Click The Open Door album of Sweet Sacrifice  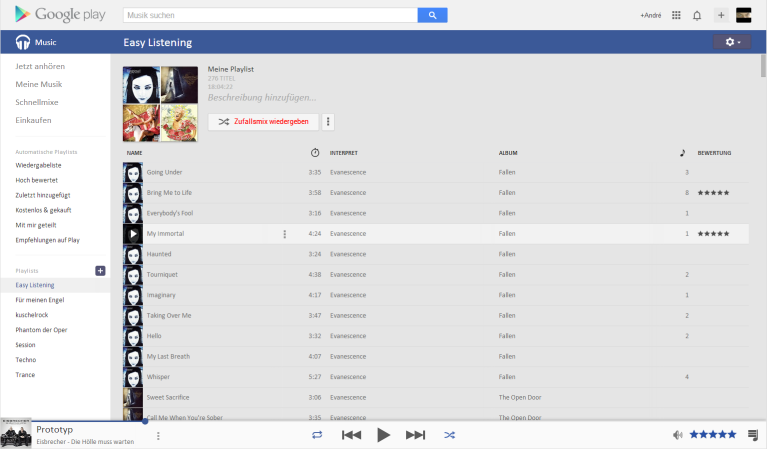[520, 398]
